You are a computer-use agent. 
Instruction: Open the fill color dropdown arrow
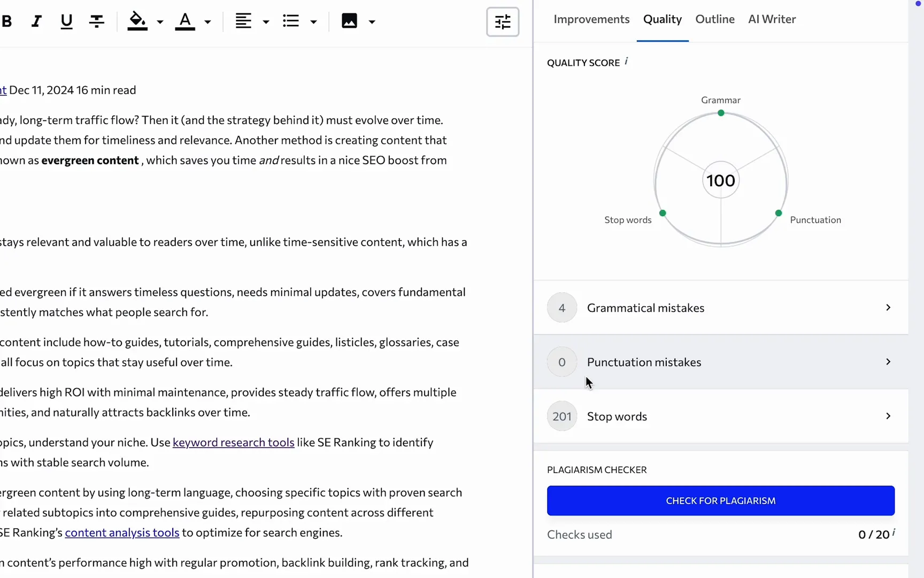[x=160, y=22]
